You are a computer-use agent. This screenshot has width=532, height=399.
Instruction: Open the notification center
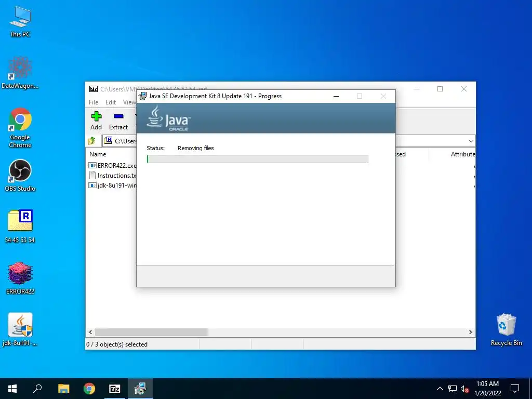[515, 389]
